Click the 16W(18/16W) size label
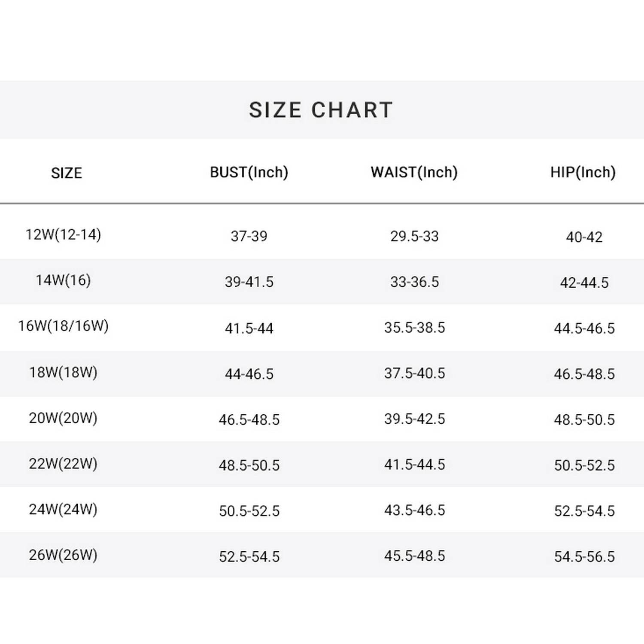This screenshot has width=644, height=644. point(63,326)
